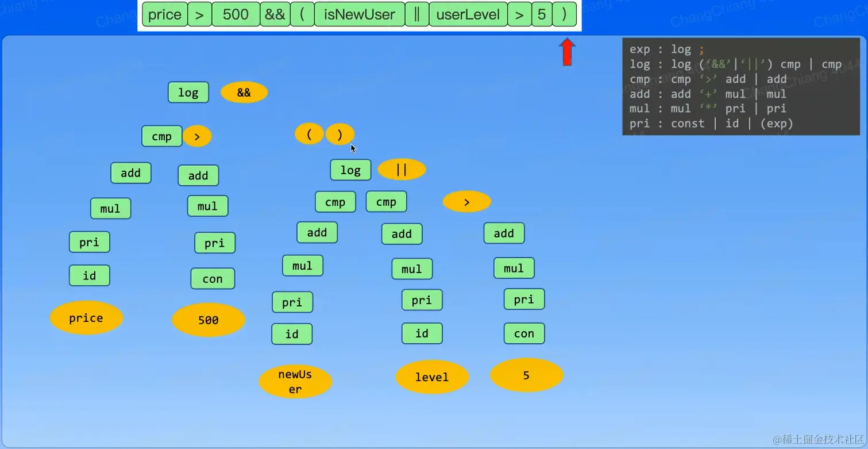Select the orange "price" operand ellipse

(x=86, y=317)
